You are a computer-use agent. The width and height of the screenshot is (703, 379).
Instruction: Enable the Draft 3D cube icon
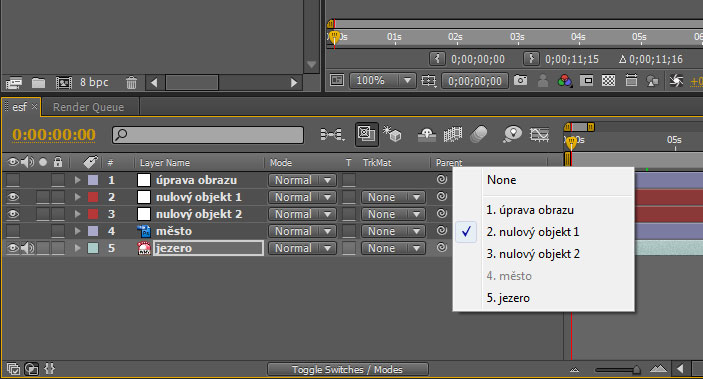[392, 134]
